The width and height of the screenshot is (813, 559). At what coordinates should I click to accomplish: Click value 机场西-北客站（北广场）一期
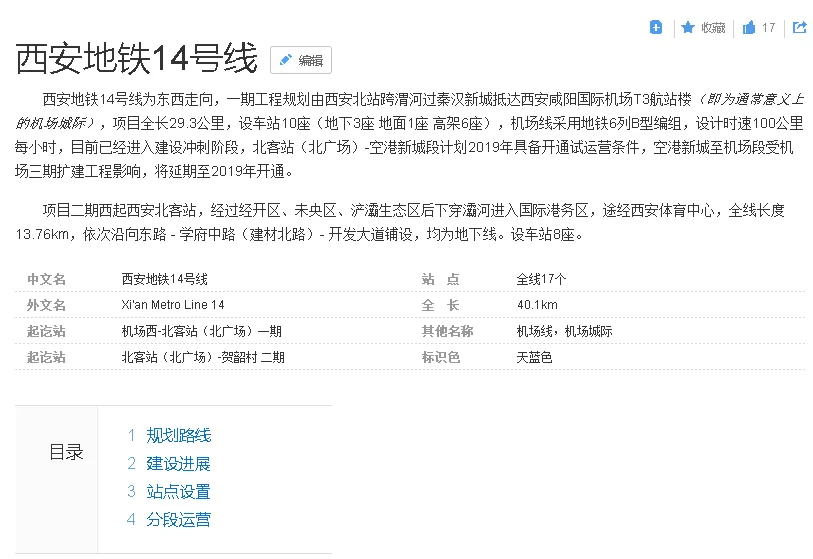tap(202, 331)
